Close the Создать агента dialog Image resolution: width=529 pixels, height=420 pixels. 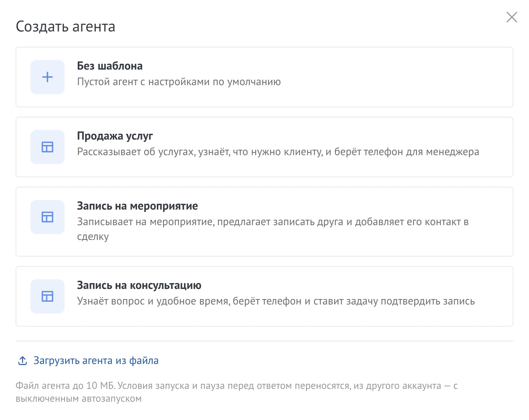(511, 17)
